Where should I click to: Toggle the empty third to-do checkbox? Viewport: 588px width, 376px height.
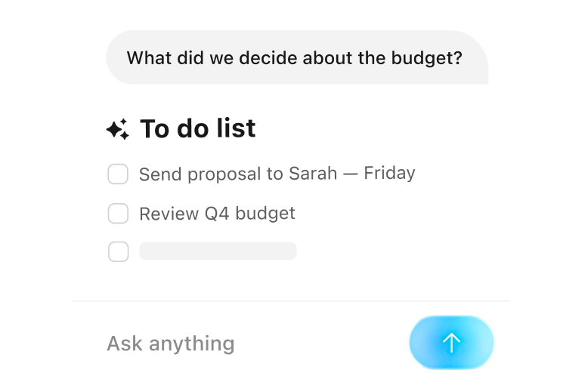tap(119, 251)
